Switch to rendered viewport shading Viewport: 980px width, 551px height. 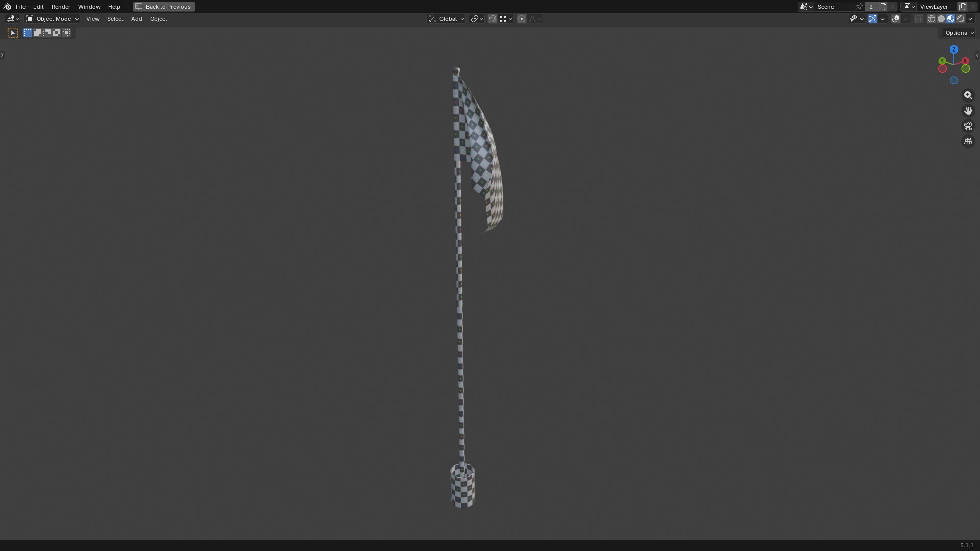(x=961, y=19)
